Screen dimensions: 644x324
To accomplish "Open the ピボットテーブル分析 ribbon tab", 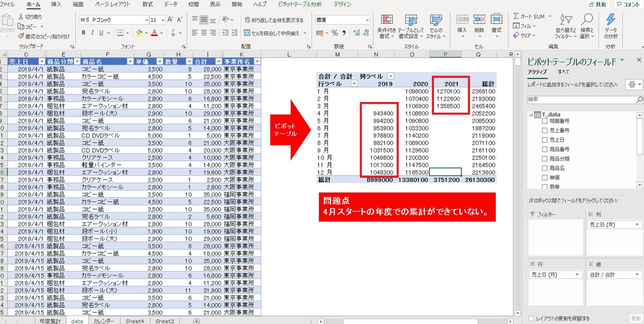I will click(300, 4).
